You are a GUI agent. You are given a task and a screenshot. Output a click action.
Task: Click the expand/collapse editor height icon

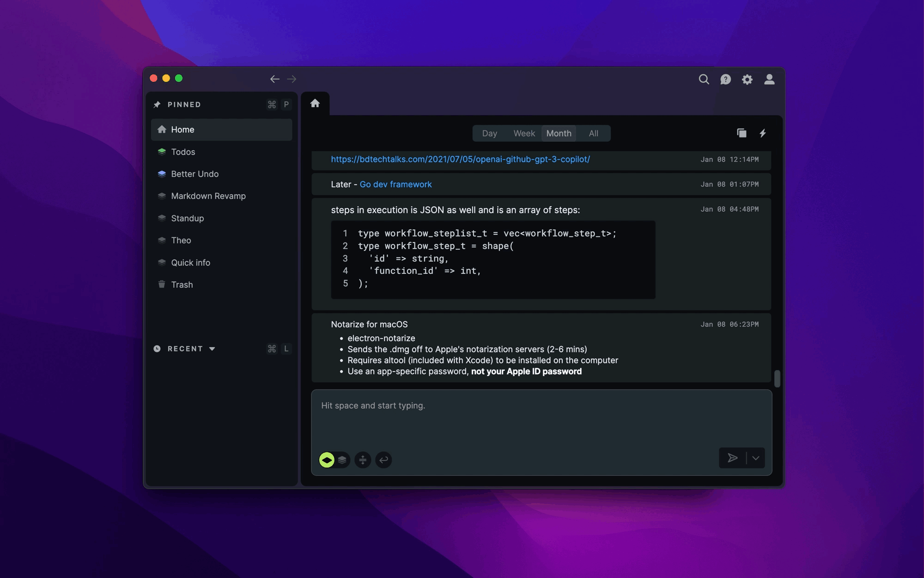(x=363, y=460)
